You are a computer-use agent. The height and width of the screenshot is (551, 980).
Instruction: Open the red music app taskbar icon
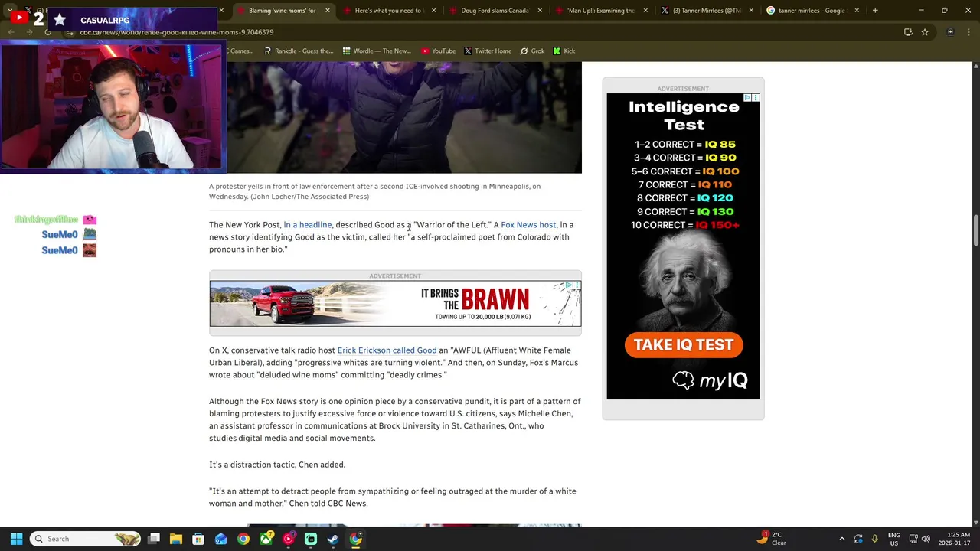tap(288, 539)
